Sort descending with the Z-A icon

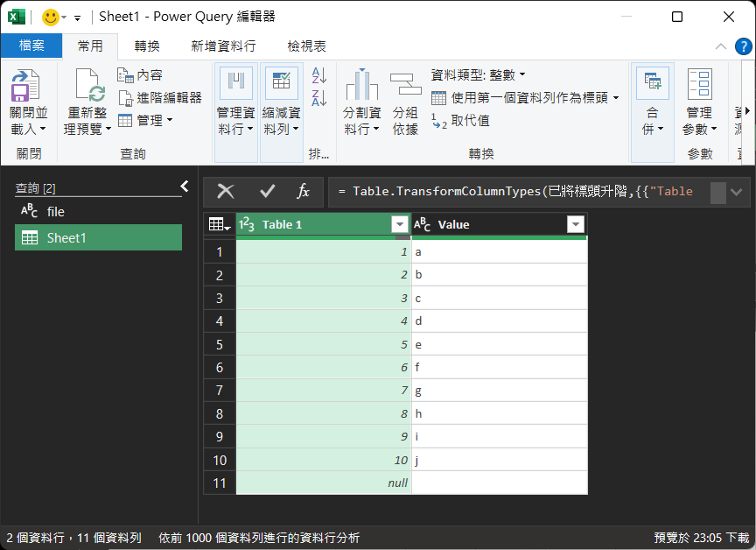pyautogui.click(x=319, y=98)
